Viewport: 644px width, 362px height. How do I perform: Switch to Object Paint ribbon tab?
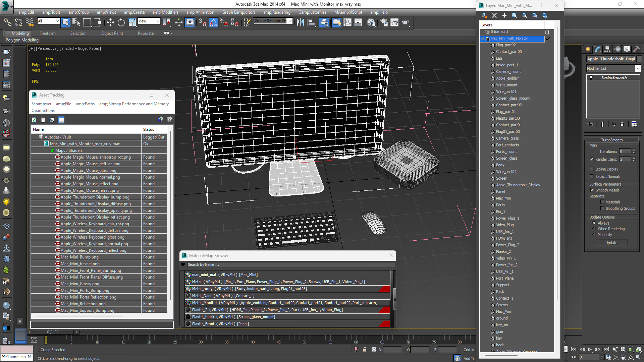point(112,34)
